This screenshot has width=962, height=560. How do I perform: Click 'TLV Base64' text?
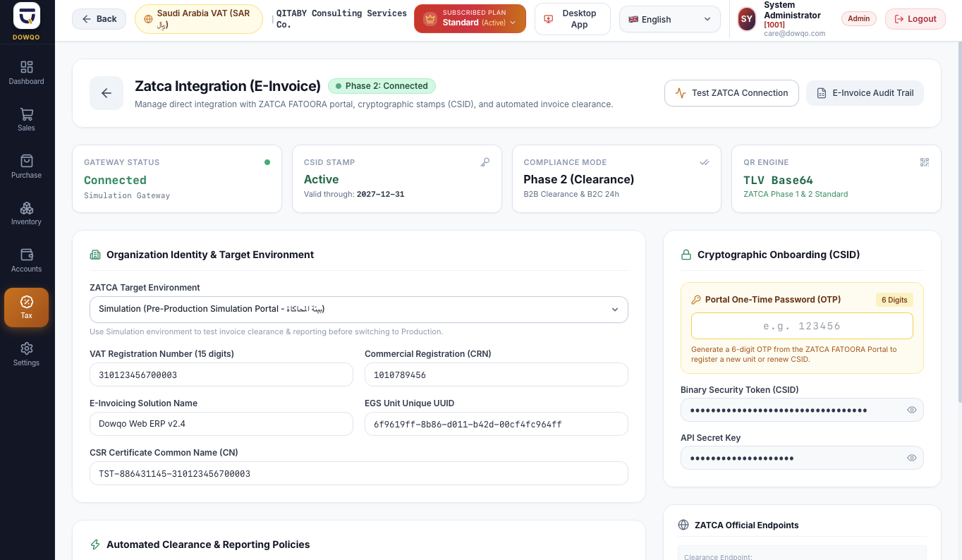coord(778,180)
